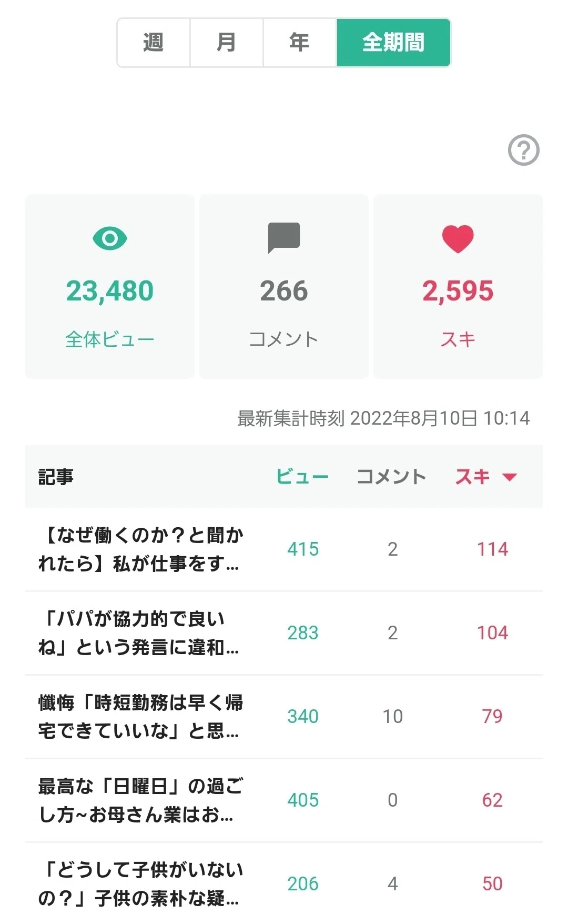Switch to the 週 (week) tab
Image resolution: width=568 pixels, height=924 pixels.
tap(154, 43)
